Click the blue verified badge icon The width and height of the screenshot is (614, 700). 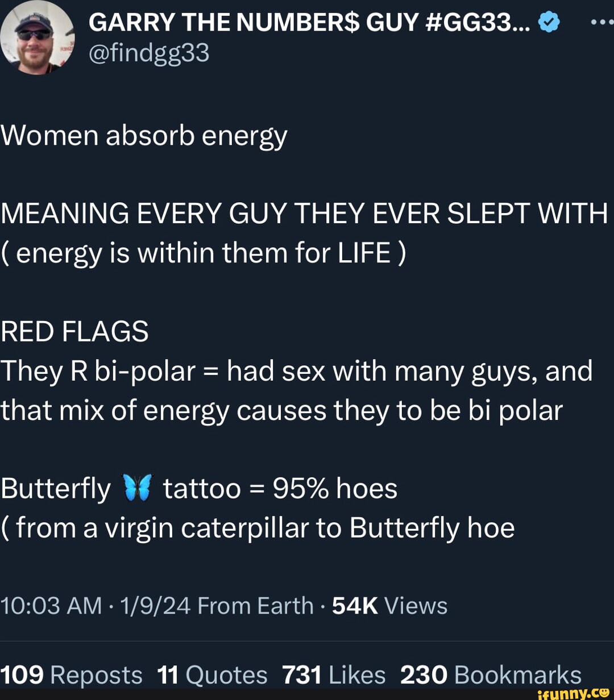[x=547, y=22]
